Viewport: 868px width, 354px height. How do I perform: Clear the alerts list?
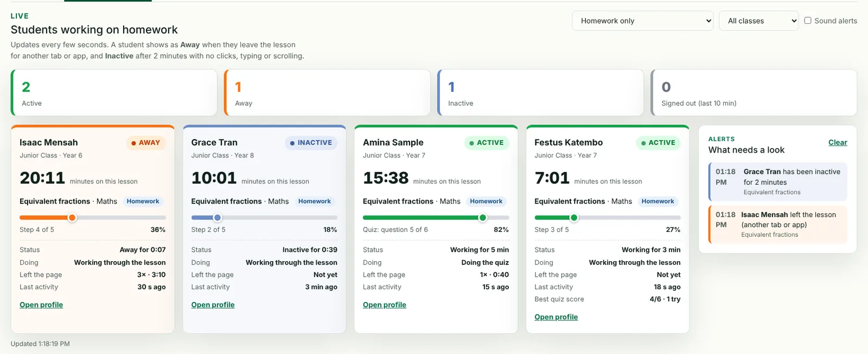coord(838,142)
